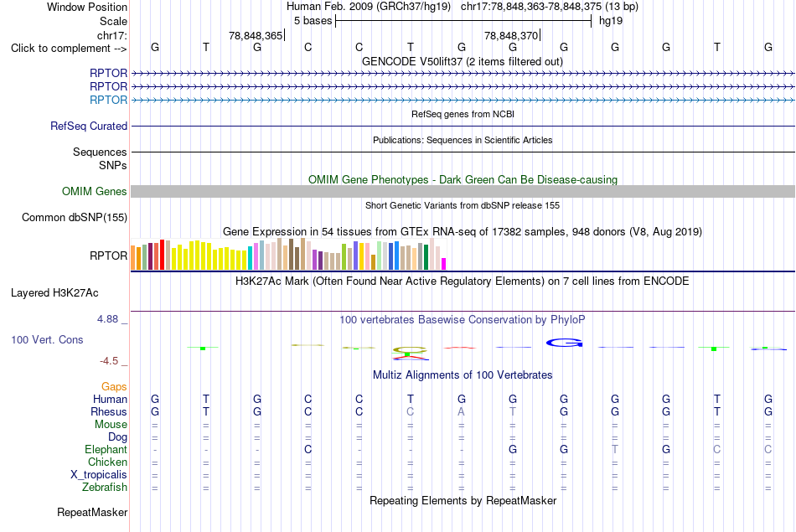Open the 100 Vert. Cons track settings label
The height and width of the screenshot is (532, 796).
coord(47,339)
